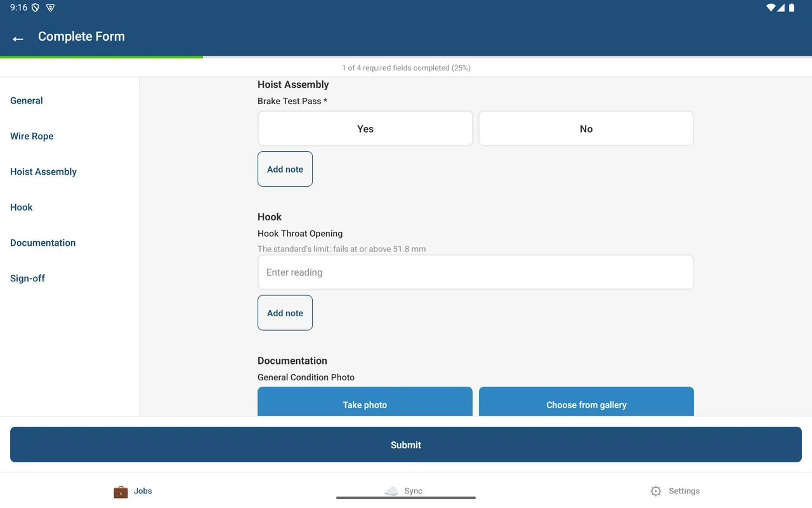
Task: Tap the Take photo button
Action: (365, 402)
